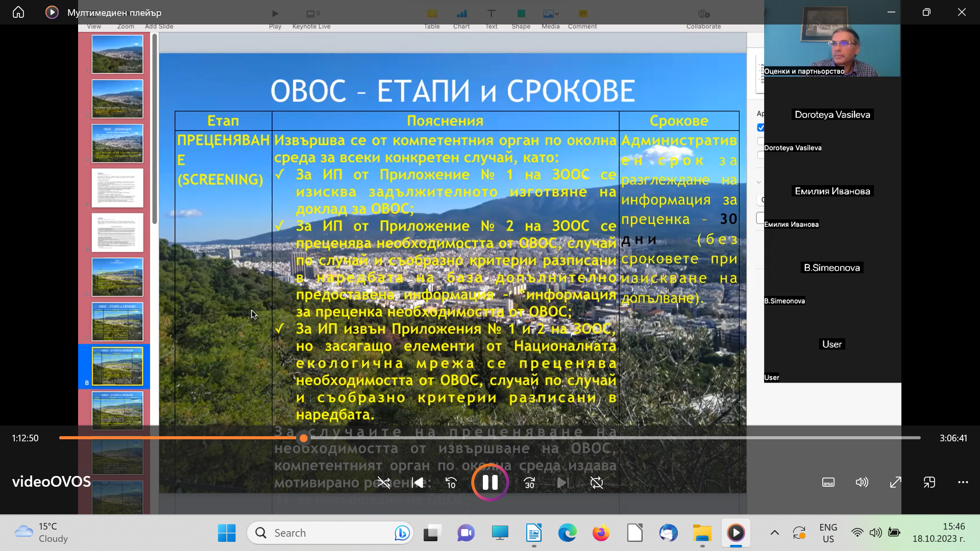Toggle subtitles and captions
The width and height of the screenshot is (980, 551).
click(828, 482)
